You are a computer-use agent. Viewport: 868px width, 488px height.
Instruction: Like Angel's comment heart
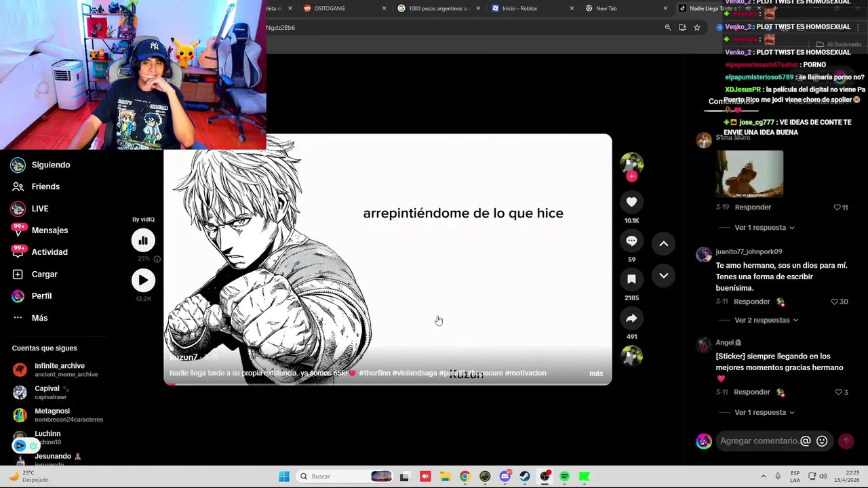coord(838,392)
